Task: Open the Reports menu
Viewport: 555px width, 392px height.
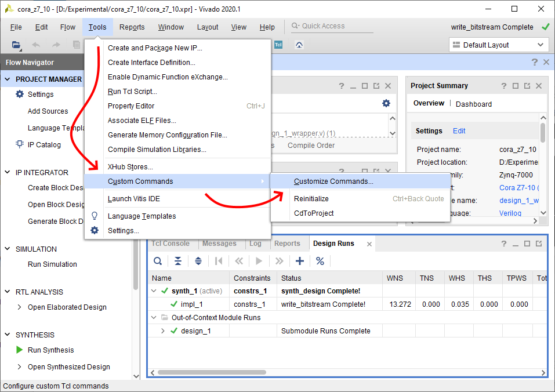Action: pos(132,27)
